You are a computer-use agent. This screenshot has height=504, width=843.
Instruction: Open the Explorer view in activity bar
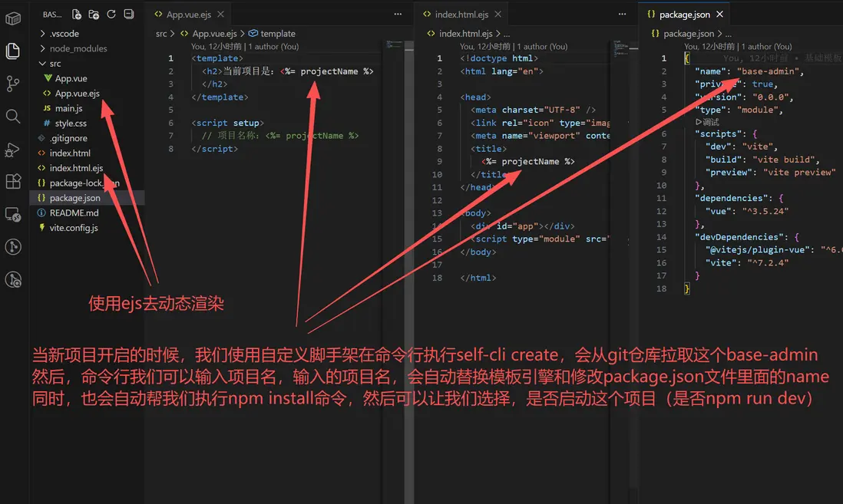pos(13,51)
